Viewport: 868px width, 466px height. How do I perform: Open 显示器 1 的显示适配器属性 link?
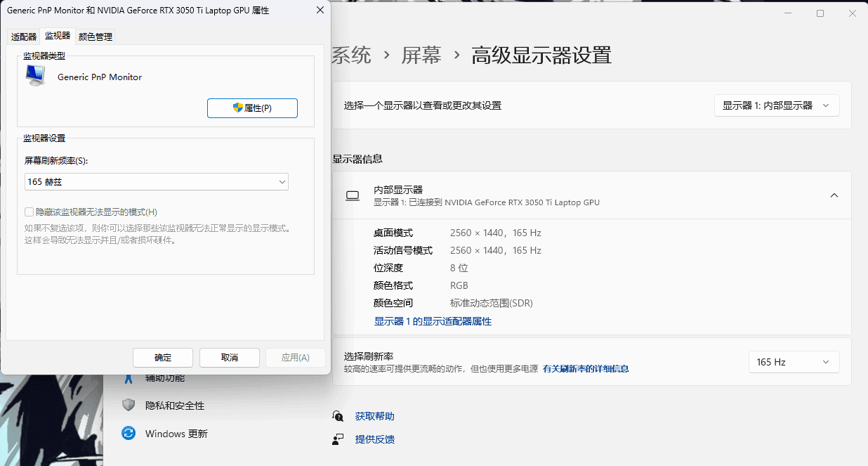tap(433, 321)
